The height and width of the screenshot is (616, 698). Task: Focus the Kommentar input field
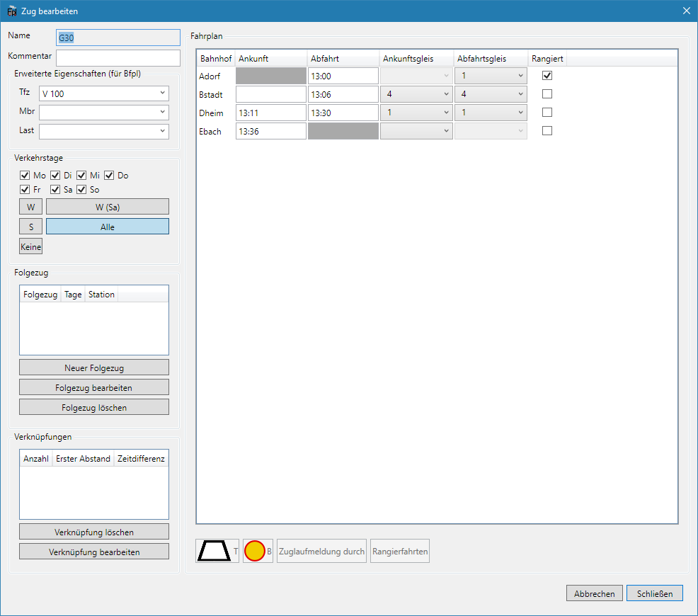tap(118, 58)
